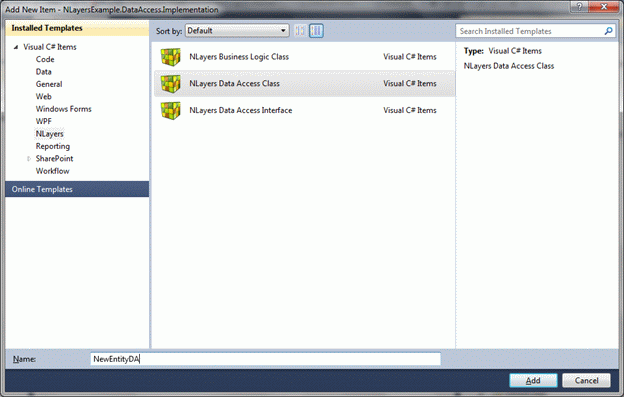Focus the Name text field

(265, 359)
